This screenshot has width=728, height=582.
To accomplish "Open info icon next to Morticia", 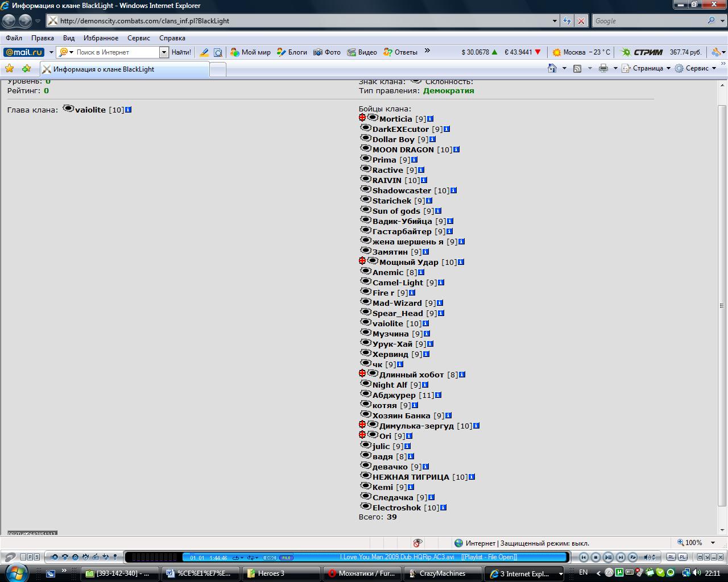I will coord(430,119).
